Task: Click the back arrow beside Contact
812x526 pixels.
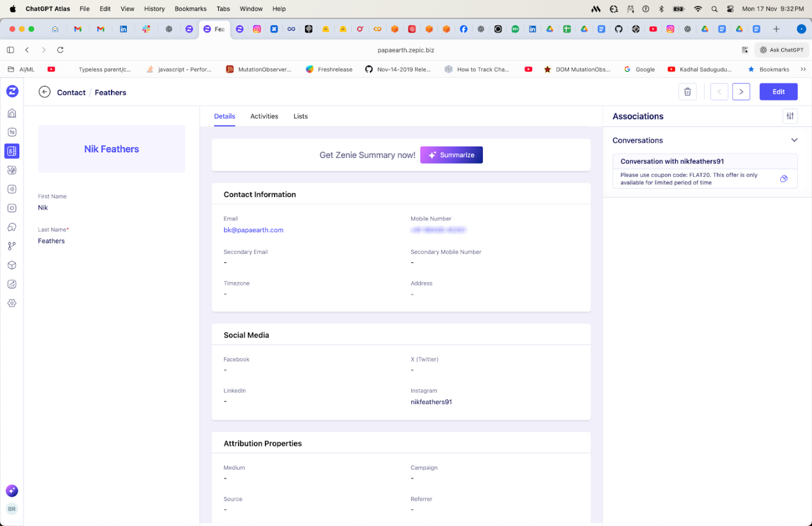Action: (45, 92)
